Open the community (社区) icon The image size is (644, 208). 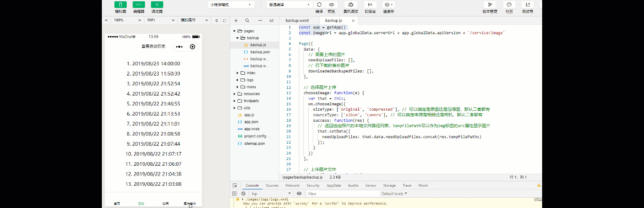click(x=509, y=4)
